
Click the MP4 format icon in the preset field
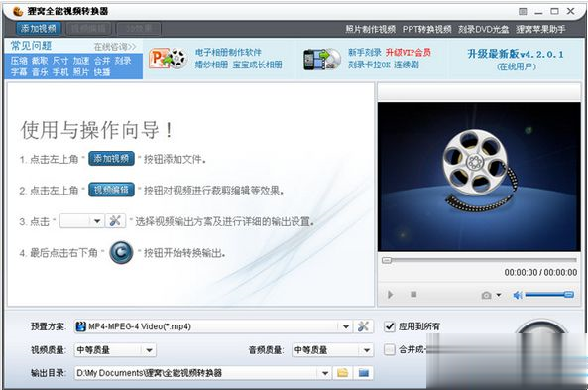80,326
